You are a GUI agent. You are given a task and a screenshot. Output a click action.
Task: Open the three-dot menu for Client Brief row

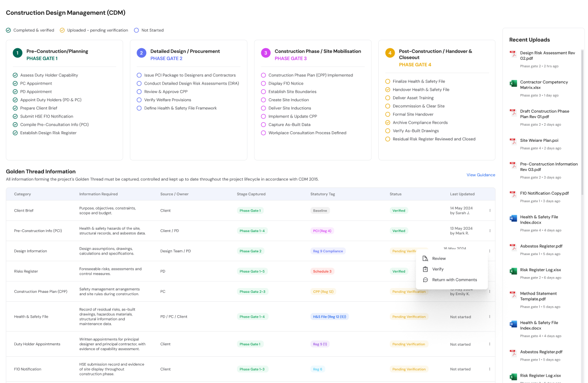click(x=490, y=211)
